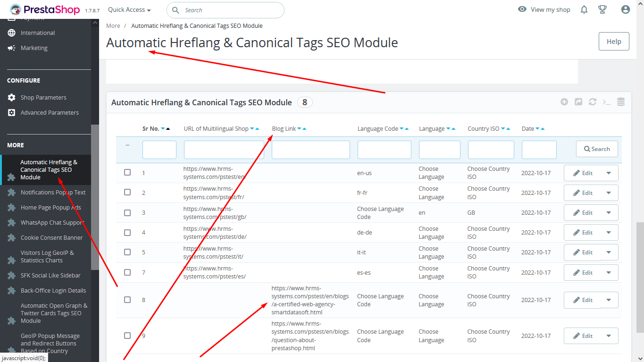Click the Search button in the filter row

click(597, 149)
